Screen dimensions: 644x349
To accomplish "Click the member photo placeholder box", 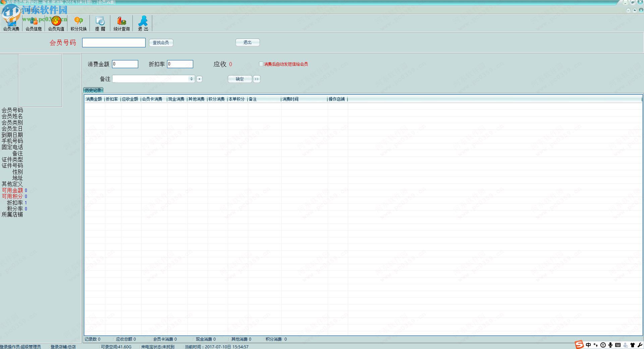I will pyautogui.click(x=40, y=81).
